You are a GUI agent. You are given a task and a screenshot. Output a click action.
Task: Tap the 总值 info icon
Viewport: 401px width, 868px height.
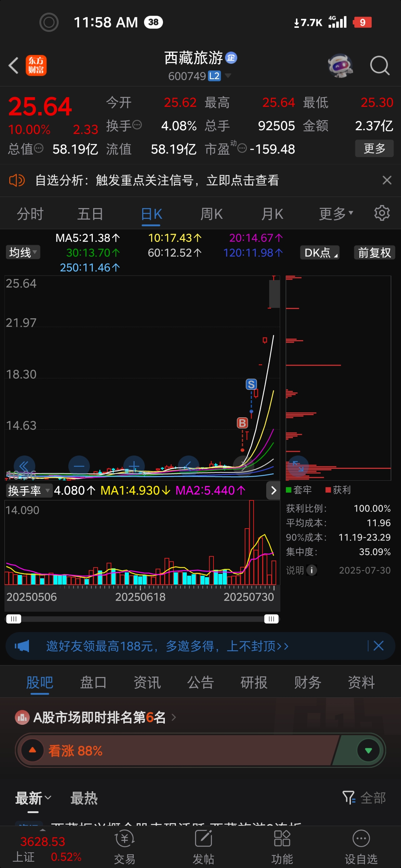click(39, 149)
